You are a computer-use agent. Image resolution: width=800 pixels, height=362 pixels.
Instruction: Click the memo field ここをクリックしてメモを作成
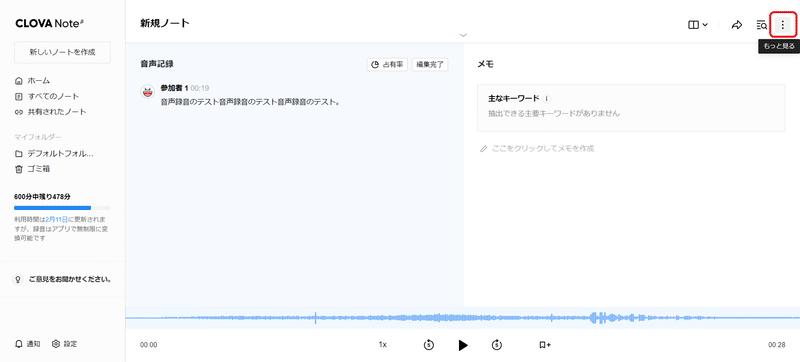(x=537, y=149)
